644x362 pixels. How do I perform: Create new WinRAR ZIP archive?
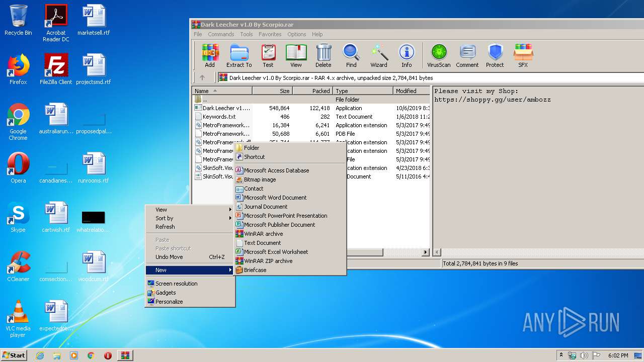point(290,261)
